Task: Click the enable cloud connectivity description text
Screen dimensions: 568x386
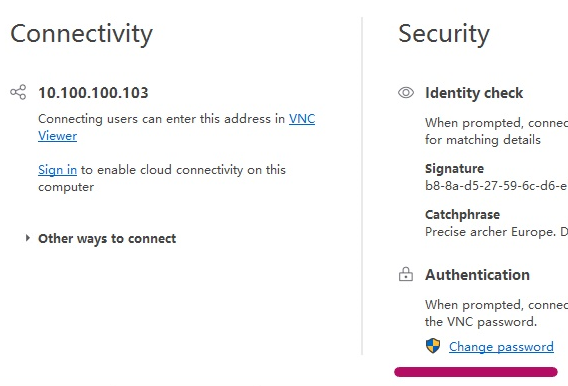Action: point(162,178)
